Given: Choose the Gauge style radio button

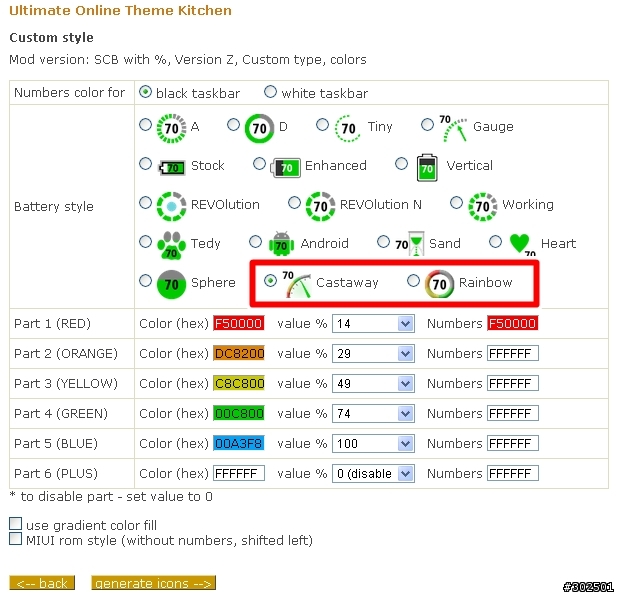Looking at the screenshot, I should pos(427,125).
